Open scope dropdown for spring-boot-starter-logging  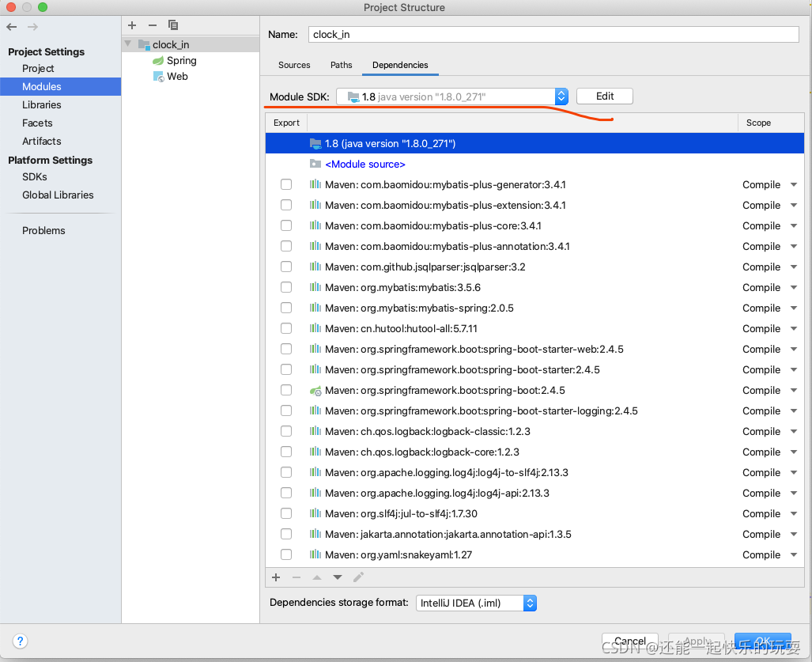(793, 411)
